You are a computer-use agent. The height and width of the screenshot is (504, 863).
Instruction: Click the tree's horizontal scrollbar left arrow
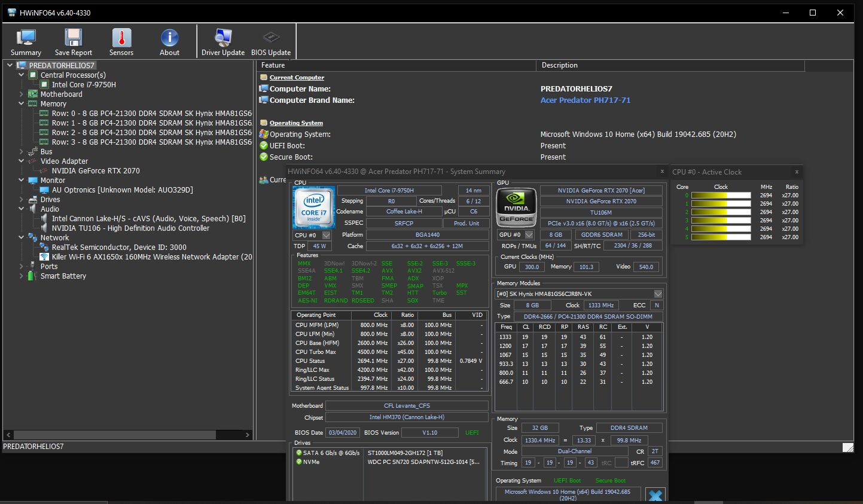coord(8,435)
